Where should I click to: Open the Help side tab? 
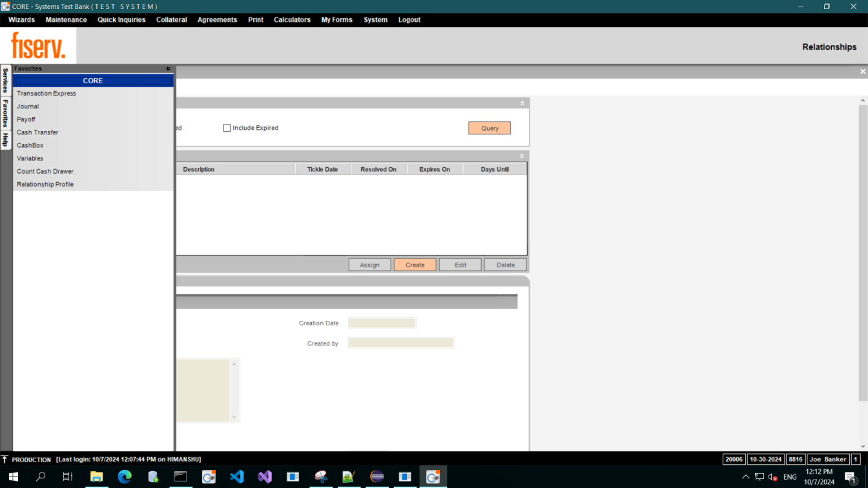[x=5, y=139]
